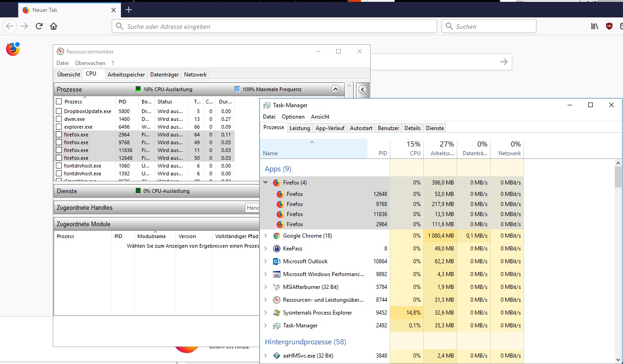
Task: Check DropboxUpdate.exe process checkbox
Action: [x=59, y=111]
